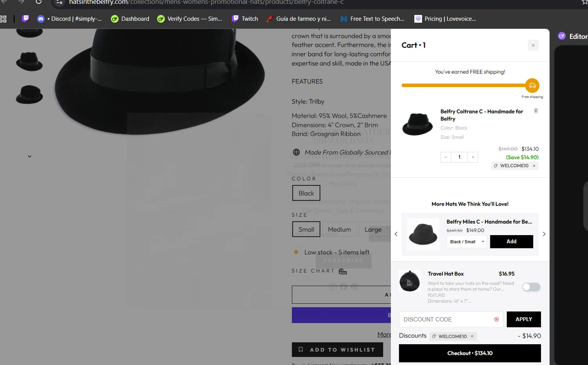Click the free shipping progress bar
The image size is (588, 365).
point(463,85)
